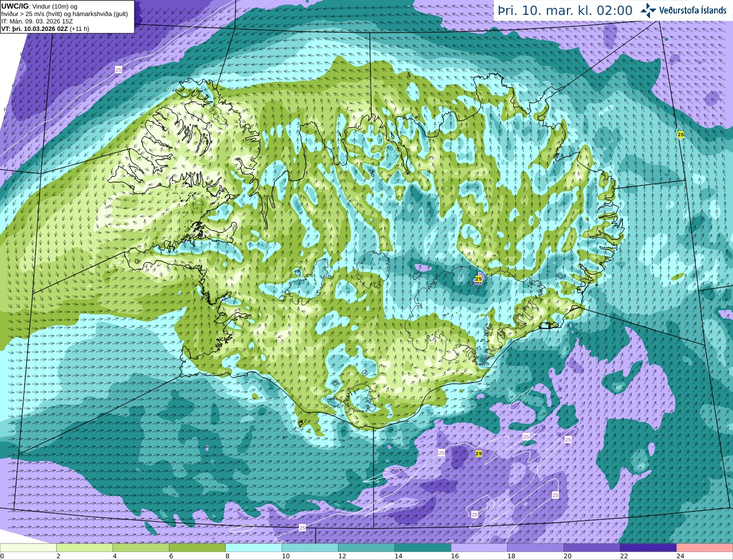The width and height of the screenshot is (733, 560).
Task: Click the 'VT: þri. 10.03.2026 02Z (+11 h)' line
Action: coord(45,29)
